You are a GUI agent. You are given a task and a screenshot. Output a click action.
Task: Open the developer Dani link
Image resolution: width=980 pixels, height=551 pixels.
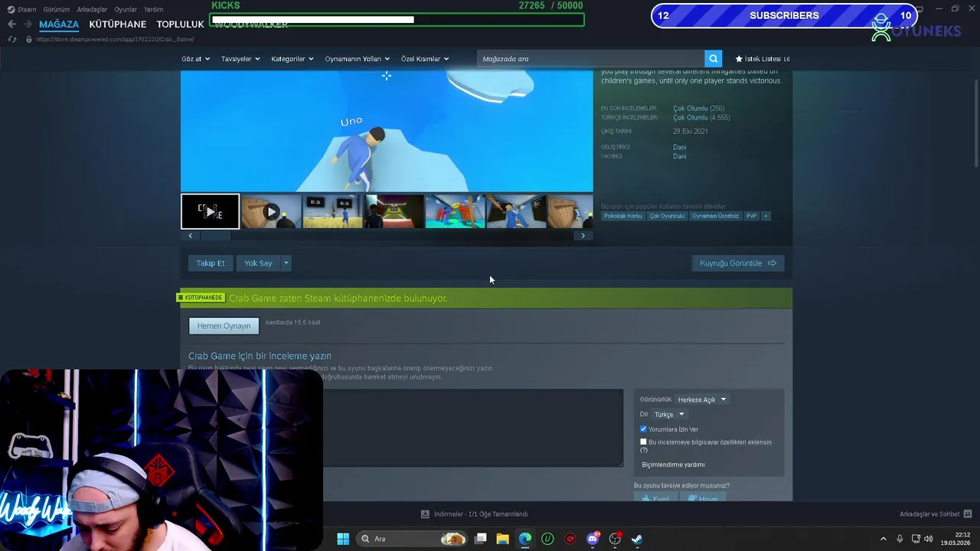679,147
